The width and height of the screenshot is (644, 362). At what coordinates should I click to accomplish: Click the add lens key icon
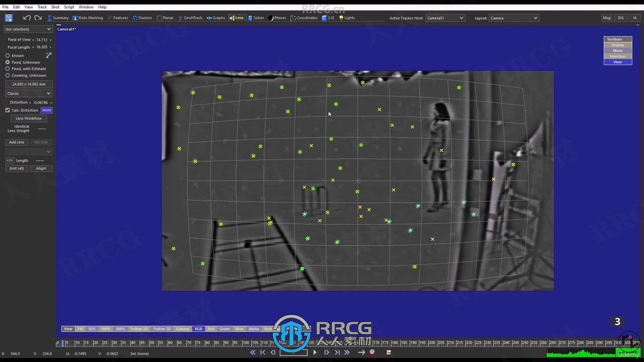[x=48, y=55]
